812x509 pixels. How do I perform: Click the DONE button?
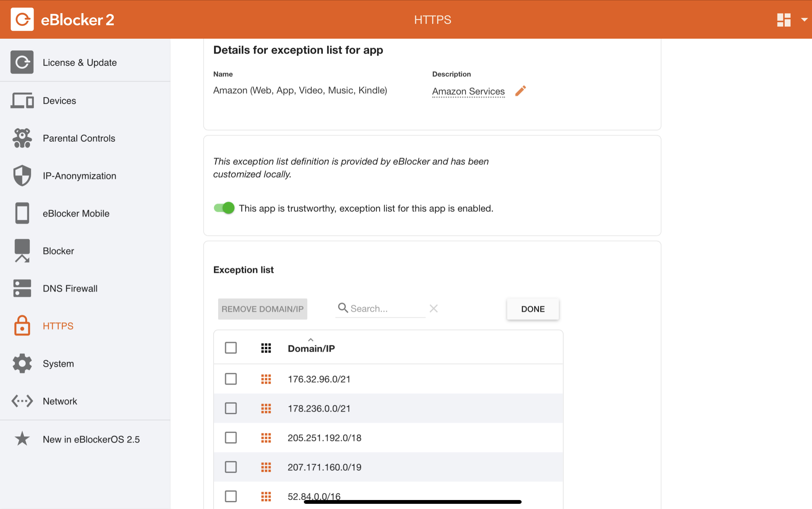[x=533, y=309]
